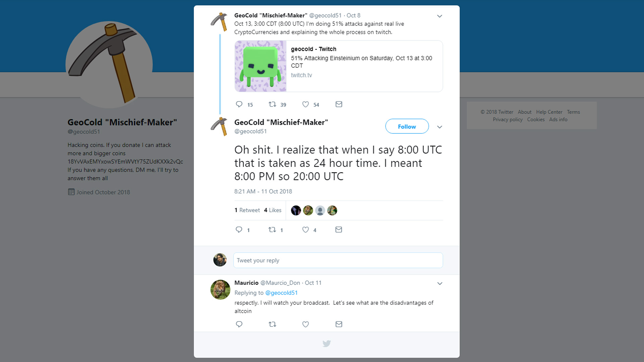644x362 pixels.
Task: Message Mauricio's reply via envelope icon
Action: coord(339,324)
